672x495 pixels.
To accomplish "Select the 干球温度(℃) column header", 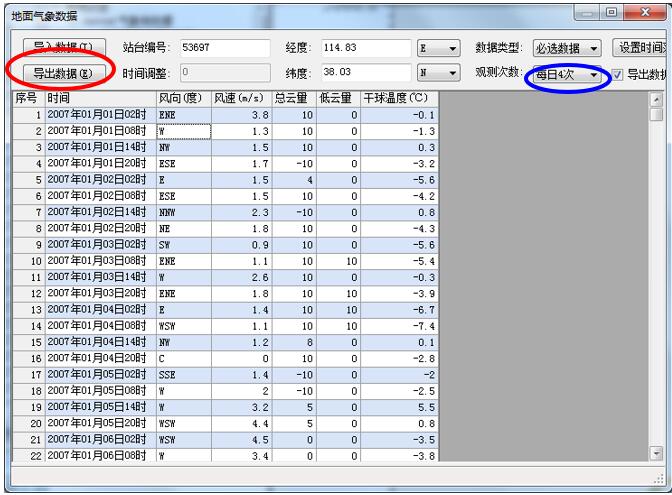I will 397,99.
